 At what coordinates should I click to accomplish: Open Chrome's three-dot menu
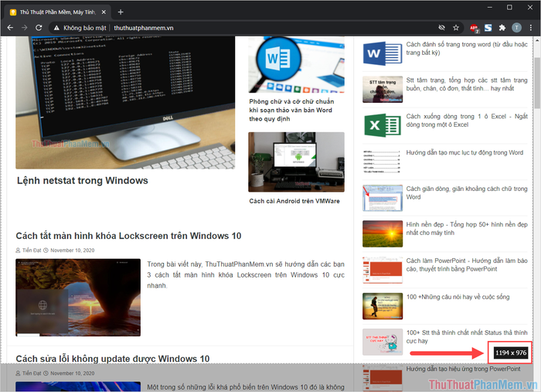click(530, 27)
